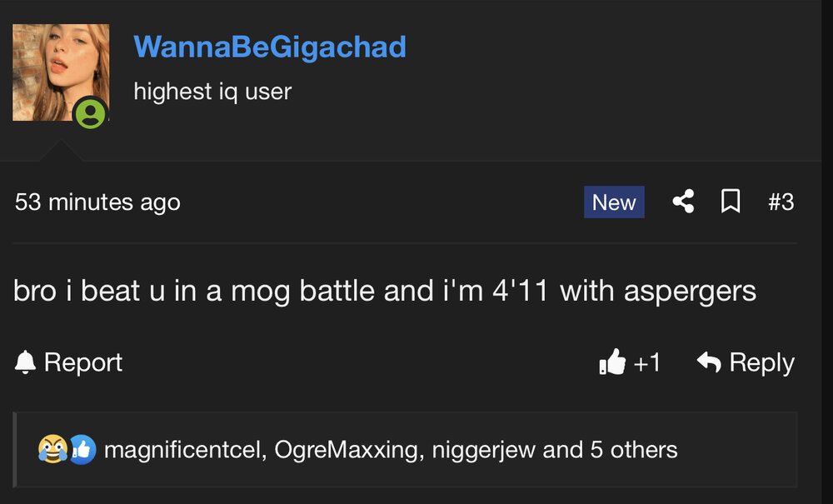Click the +1 like count
Screen dimensions: 833x504
(x=647, y=362)
